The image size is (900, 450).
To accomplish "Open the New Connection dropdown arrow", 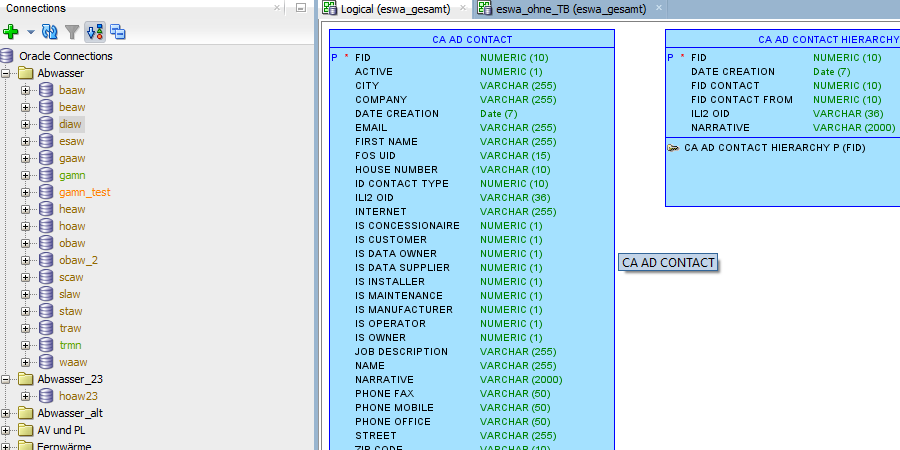I will (x=30, y=33).
